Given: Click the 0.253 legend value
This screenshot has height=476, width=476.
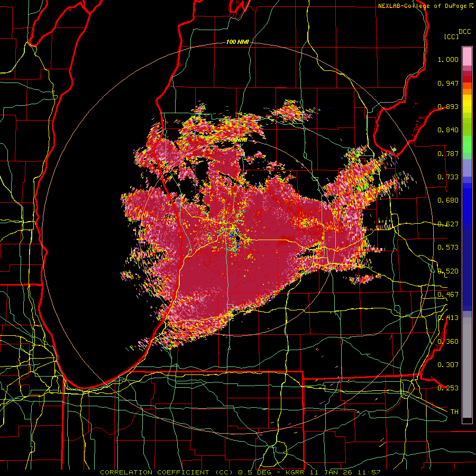Looking at the screenshot, I should (x=448, y=388).
